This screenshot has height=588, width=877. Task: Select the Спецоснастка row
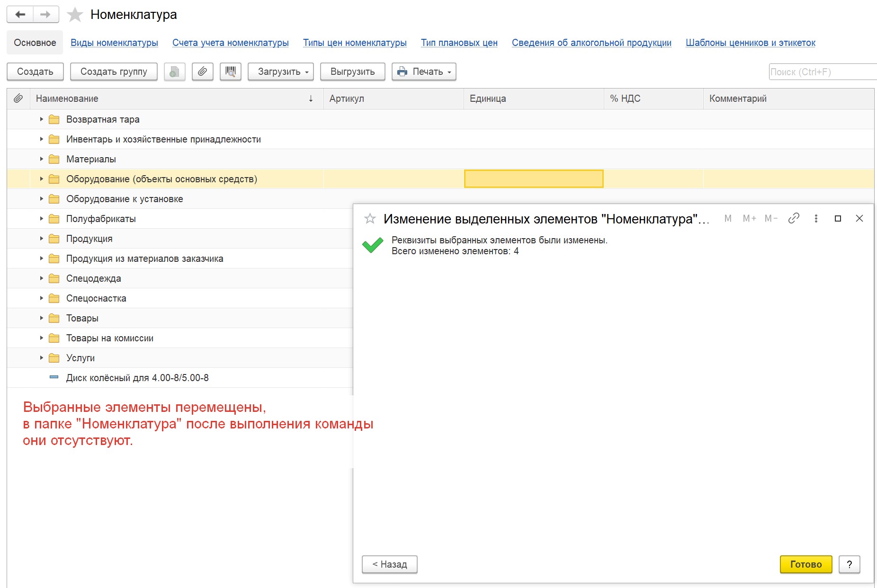pos(180,298)
